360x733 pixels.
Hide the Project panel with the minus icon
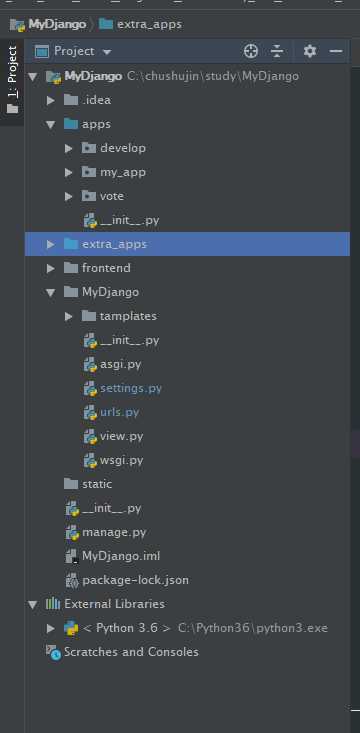[336, 51]
